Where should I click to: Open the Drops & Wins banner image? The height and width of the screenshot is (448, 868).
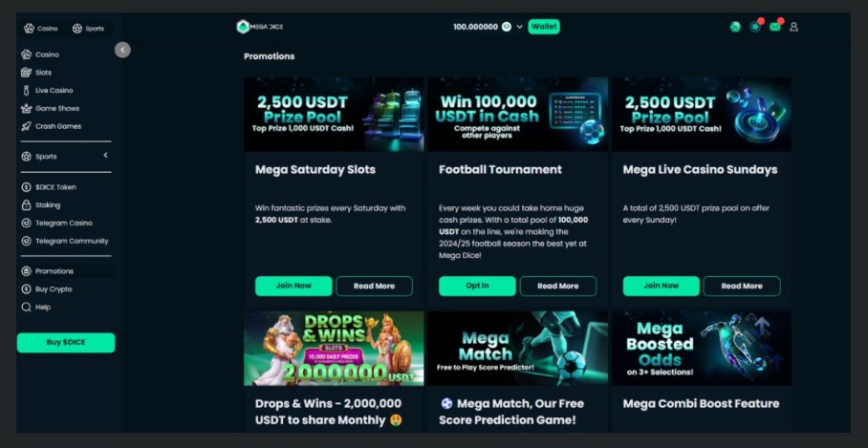334,349
